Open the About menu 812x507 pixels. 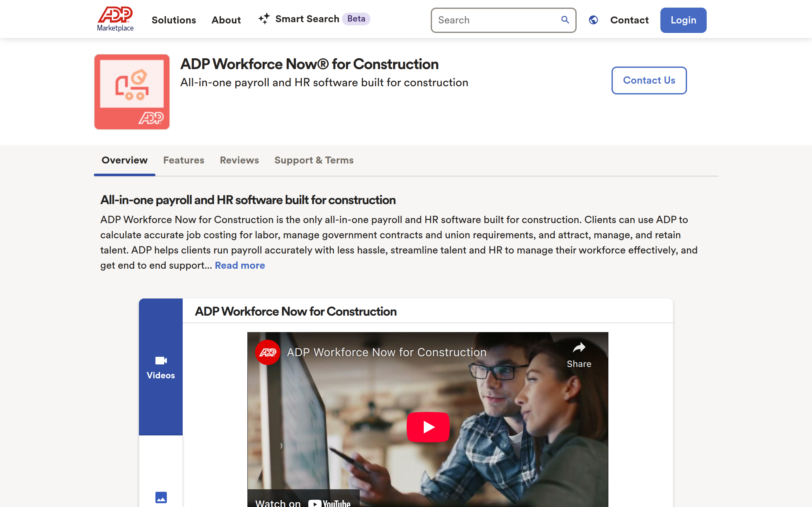tap(226, 20)
